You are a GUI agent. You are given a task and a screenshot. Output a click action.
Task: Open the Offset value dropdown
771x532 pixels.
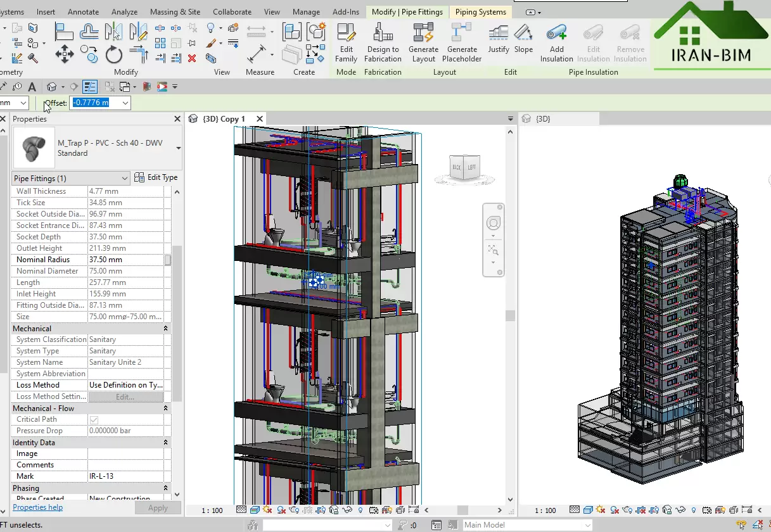coord(125,103)
